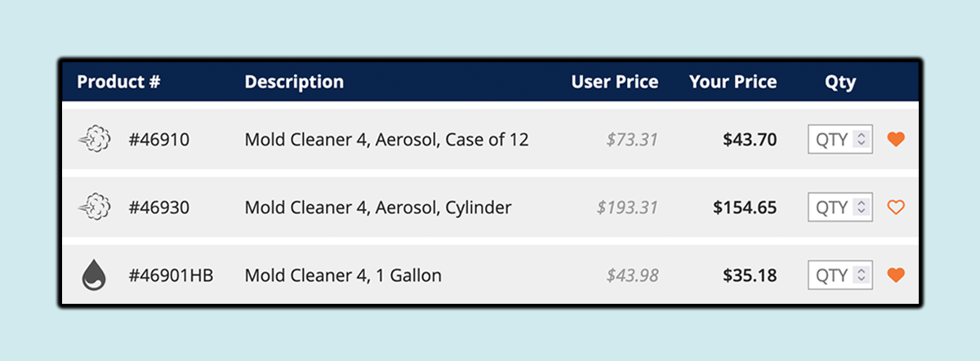The height and width of the screenshot is (361, 980).
Task: Click the liquid drop icon for #46901HB
Action: pos(95,275)
